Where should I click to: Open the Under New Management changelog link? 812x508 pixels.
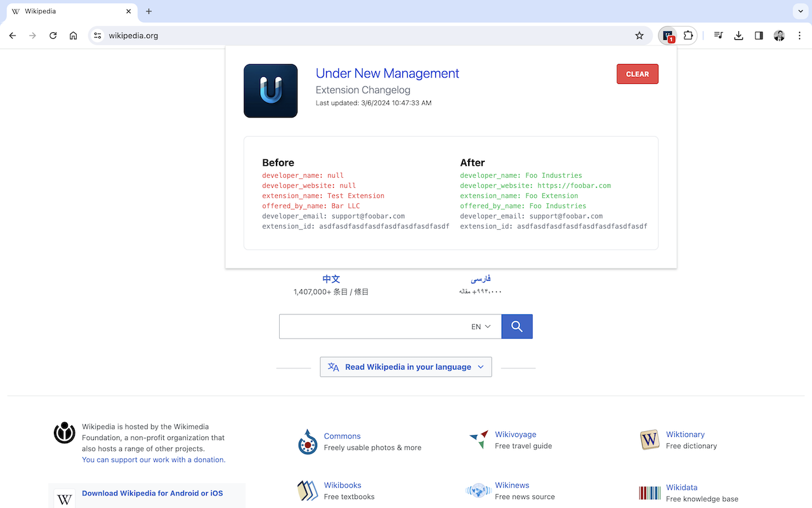click(x=387, y=73)
